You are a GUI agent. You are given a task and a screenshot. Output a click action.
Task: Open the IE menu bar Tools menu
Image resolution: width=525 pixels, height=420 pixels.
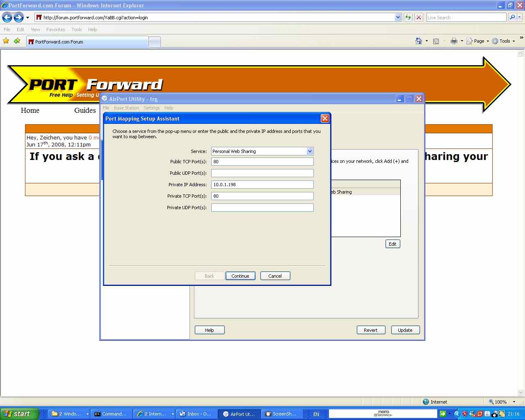point(77,30)
